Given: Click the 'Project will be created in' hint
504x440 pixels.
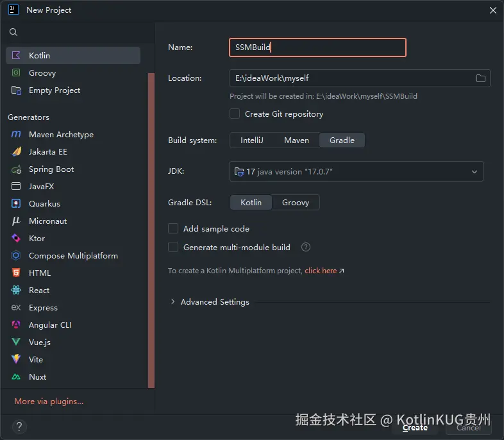Looking at the screenshot, I should (323, 96).
